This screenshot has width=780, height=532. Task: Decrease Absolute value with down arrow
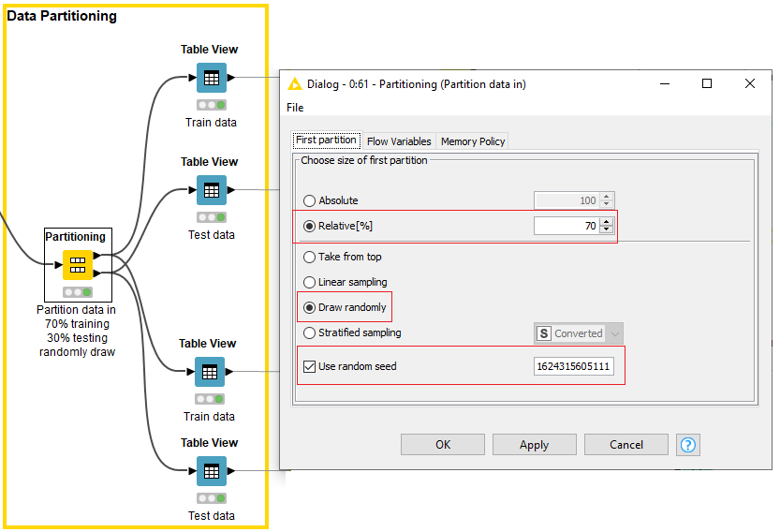pos(606,204)
